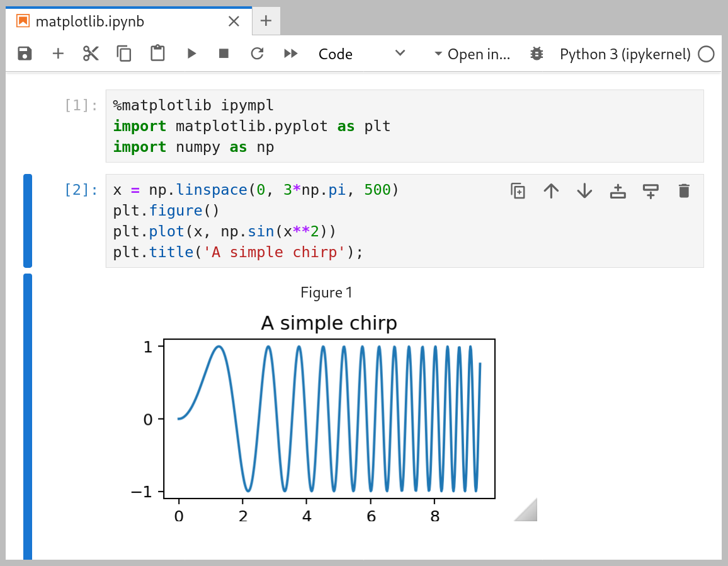Click the 'A simple chirp' plot title

click(329, 323)
